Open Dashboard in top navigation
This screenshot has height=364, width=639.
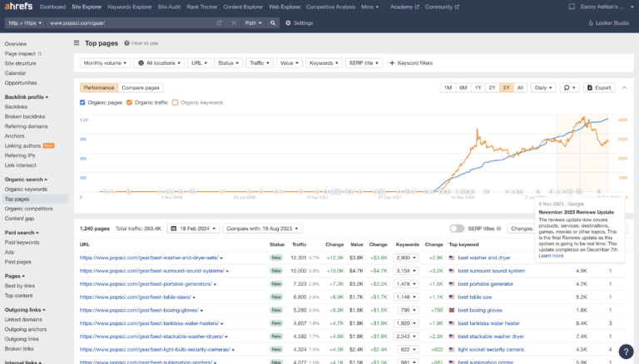[x=52, y=7]
